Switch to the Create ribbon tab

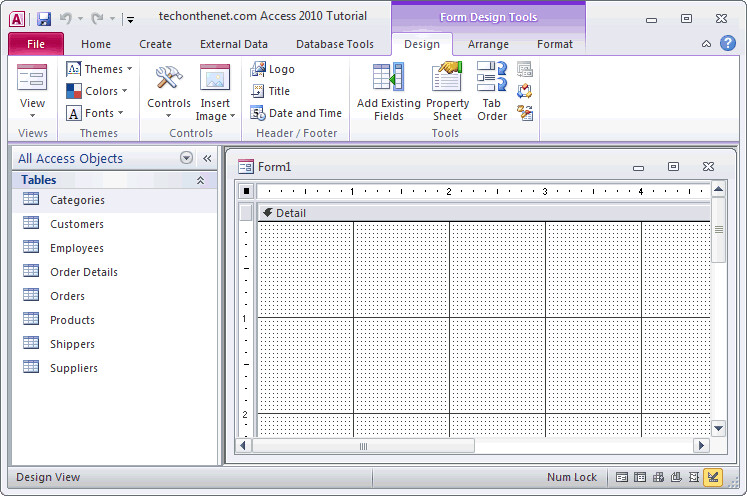(155, 44)
